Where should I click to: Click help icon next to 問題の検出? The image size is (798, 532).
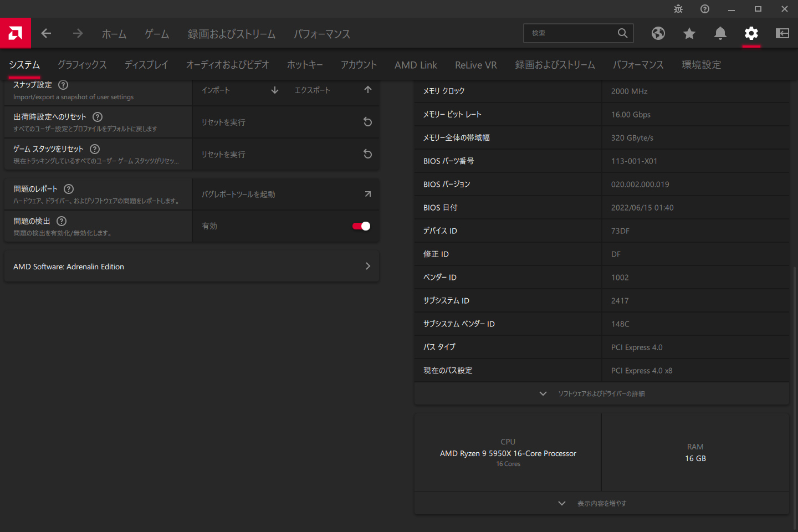62,221
